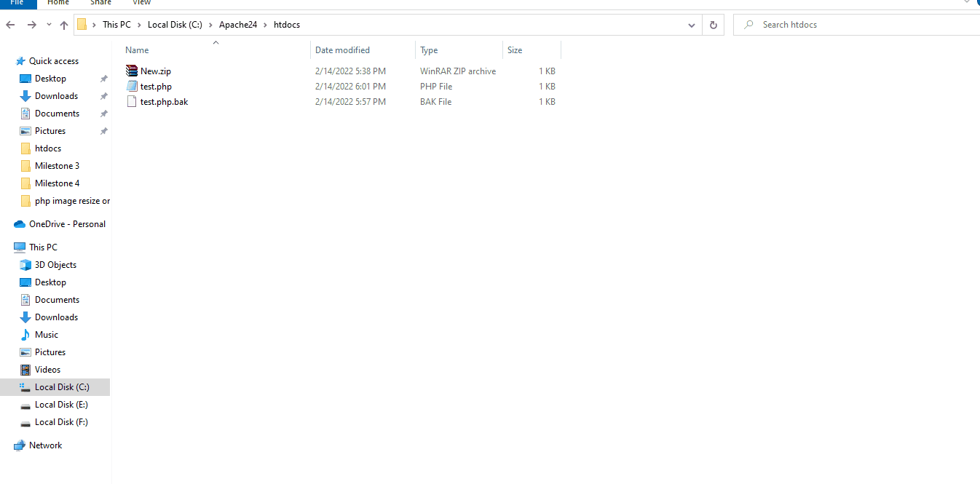Viewport: 980px width, 484px height.
Task: Select htdocs breadcrumb segment
Action: click(287, 25)
